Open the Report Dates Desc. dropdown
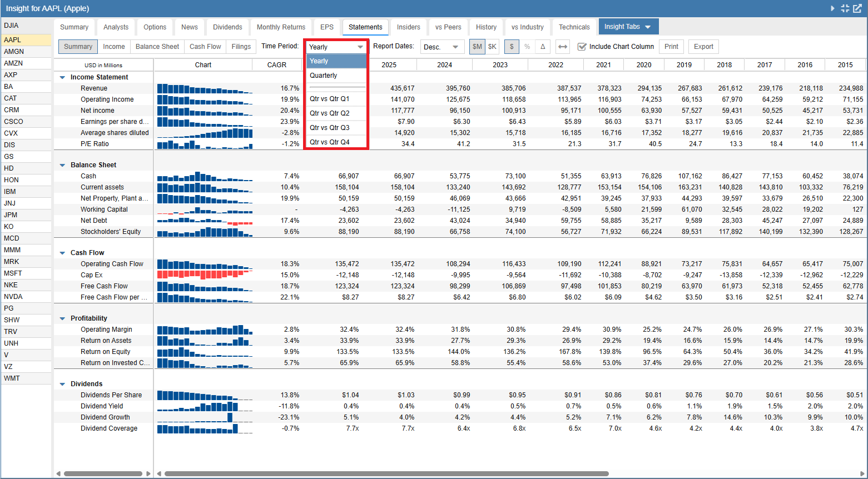This screenshot has width=868, height=479. pyautogui.click(x=442, y=47)
